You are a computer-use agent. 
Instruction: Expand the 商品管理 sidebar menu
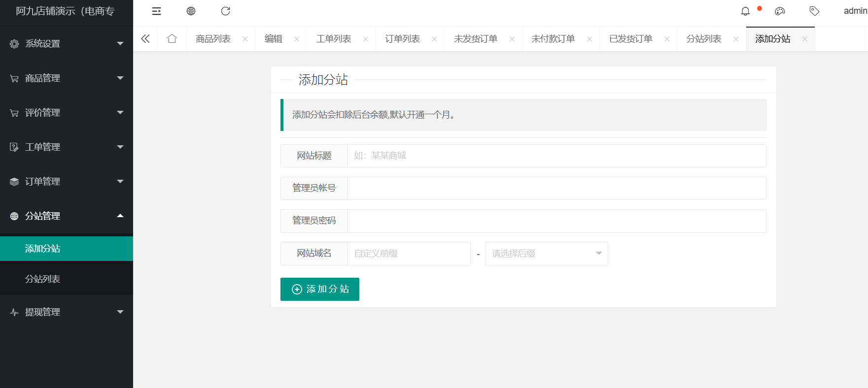pos(67,78)
